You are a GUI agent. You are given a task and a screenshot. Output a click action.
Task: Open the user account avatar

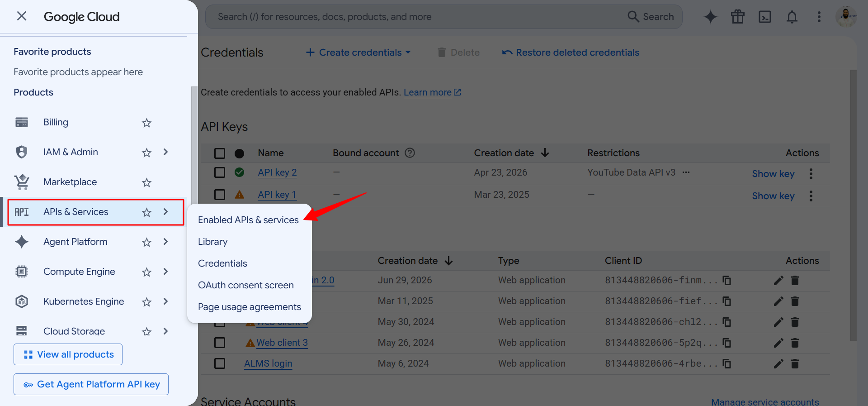[846, 17]
